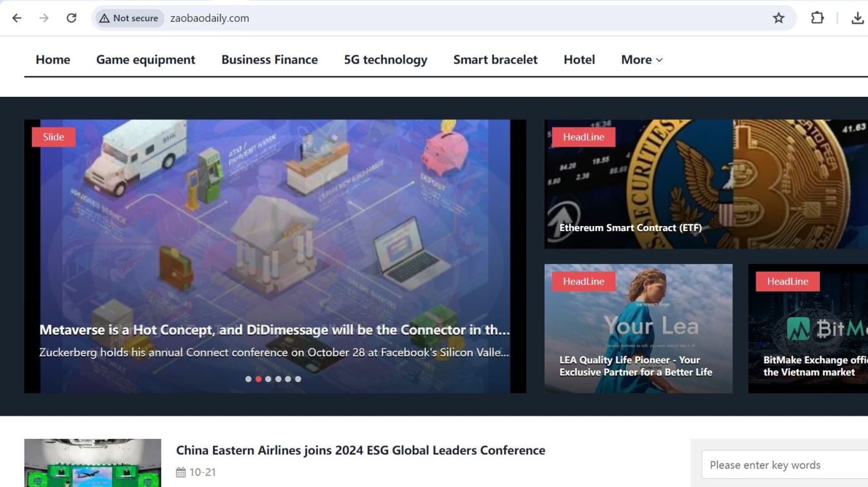Viewport: 868px width, 487px height.
Task: Click the 10-21 article date
Action: coord(202,472)
